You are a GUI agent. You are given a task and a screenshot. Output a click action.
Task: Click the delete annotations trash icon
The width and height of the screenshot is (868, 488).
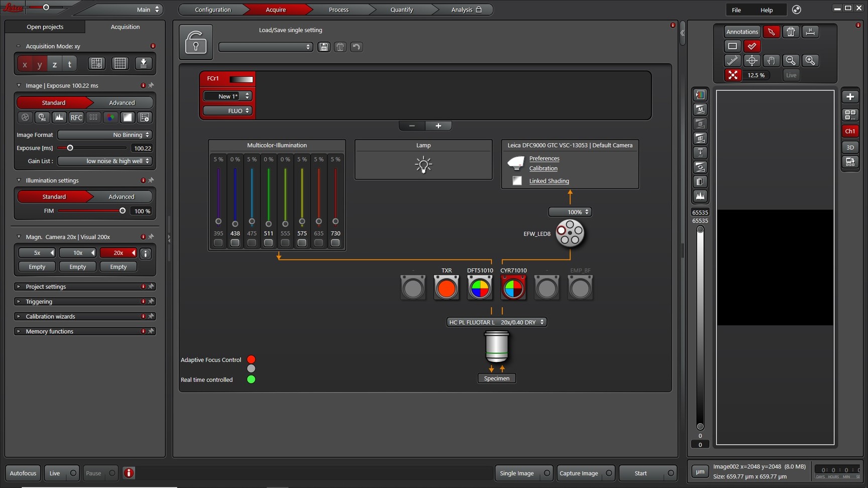click(791, 32)
